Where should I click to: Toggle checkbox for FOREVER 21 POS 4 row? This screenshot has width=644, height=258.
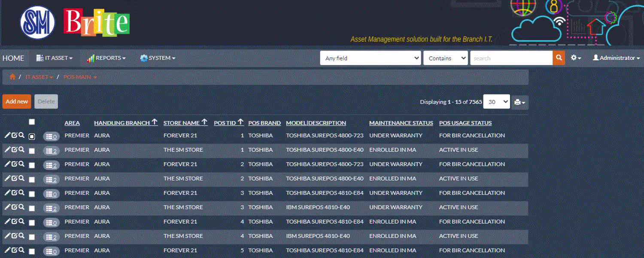pyautogui.click(x=32, y=223)
